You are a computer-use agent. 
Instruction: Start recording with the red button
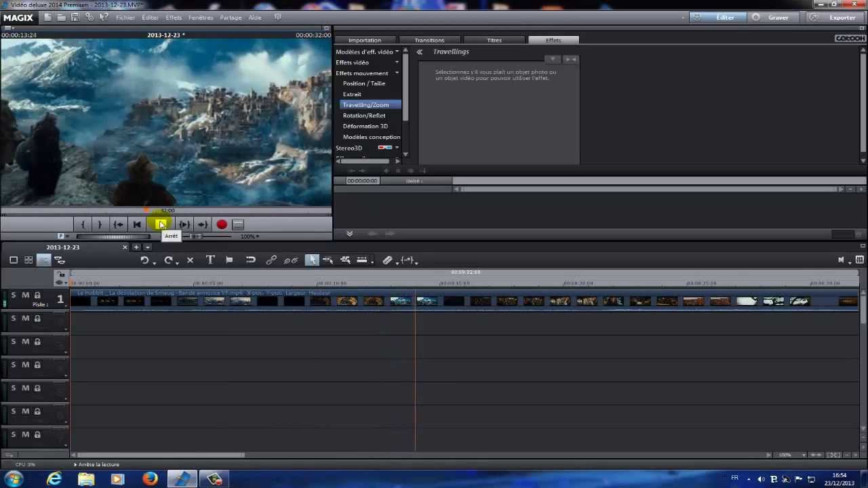[x=222, y=224]
